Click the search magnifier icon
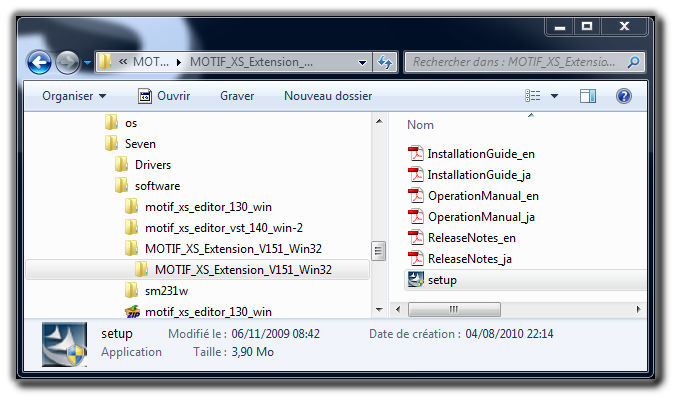This screenshot has width=681, height=405. (x=634, y=62)
